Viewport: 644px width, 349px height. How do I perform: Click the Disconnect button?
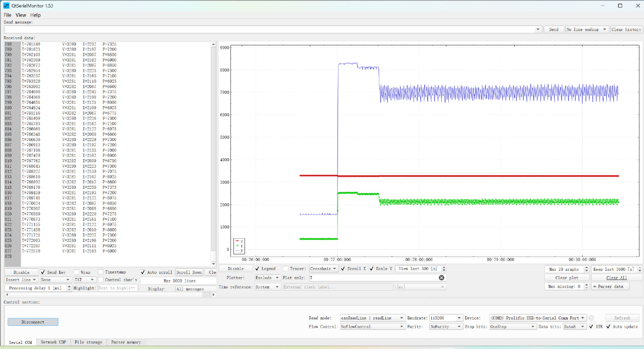click(x=33, y=322)
